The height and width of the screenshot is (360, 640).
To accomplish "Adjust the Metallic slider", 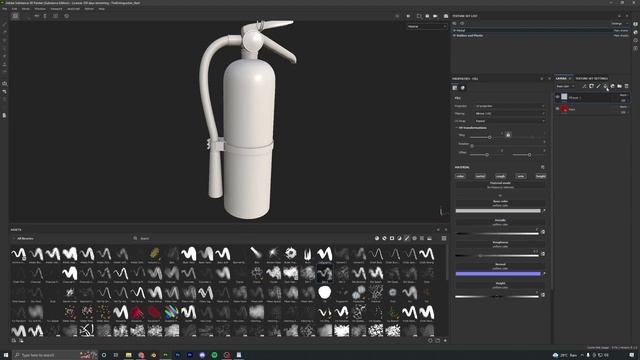I will tap(497, 233).
